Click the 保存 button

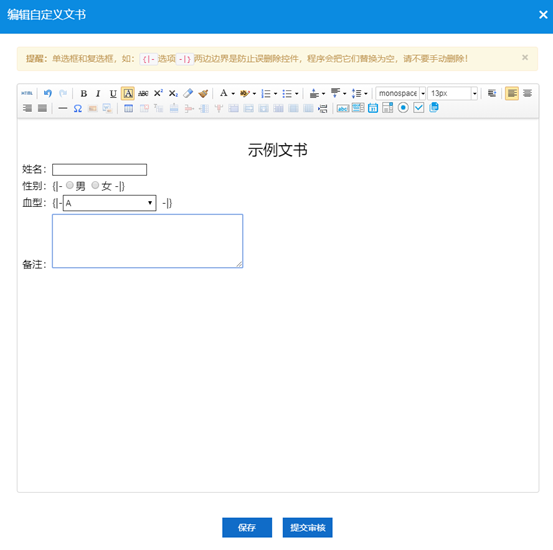tap(247, 527)
